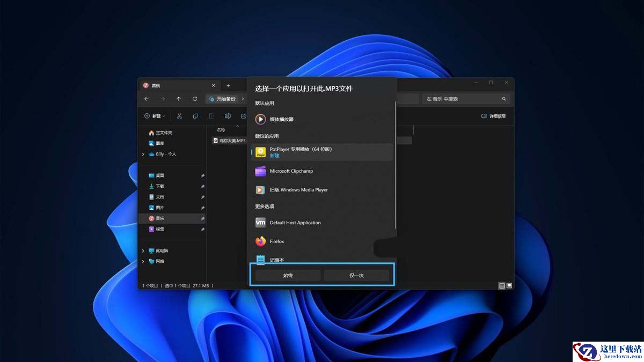Open the 下载 folder in sidebar
Screen dimensions: 644x362
160,186
